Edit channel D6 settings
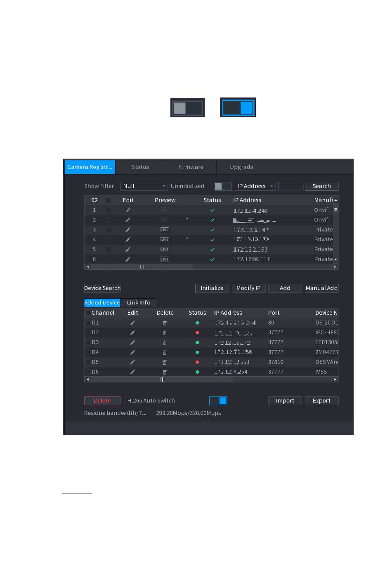Image resolution: width=392 pixels, height=573 pixels. [x=132, y=372]
